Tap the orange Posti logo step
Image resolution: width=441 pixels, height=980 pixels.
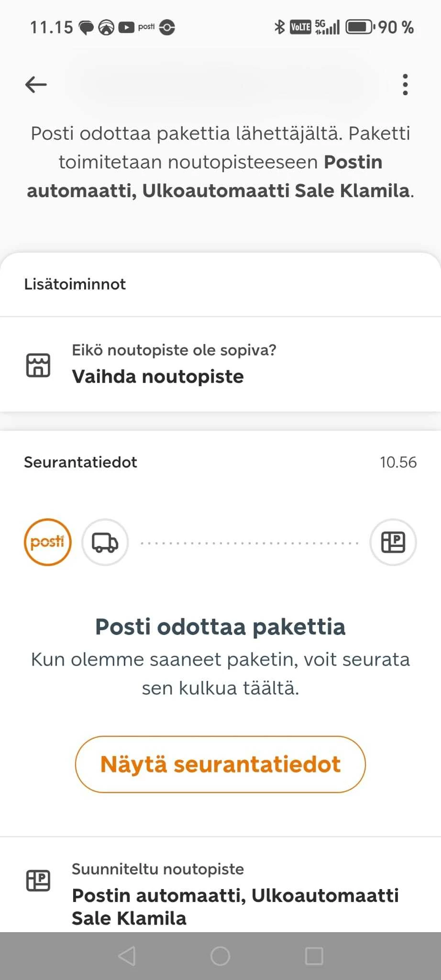47,542
